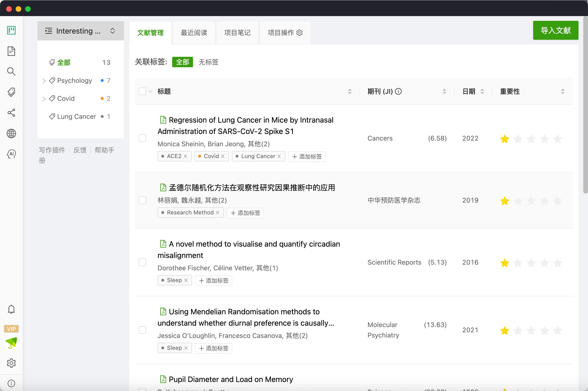588x391 pixels.
Task: Open 写作插件 link
Action: coord(52,150)
